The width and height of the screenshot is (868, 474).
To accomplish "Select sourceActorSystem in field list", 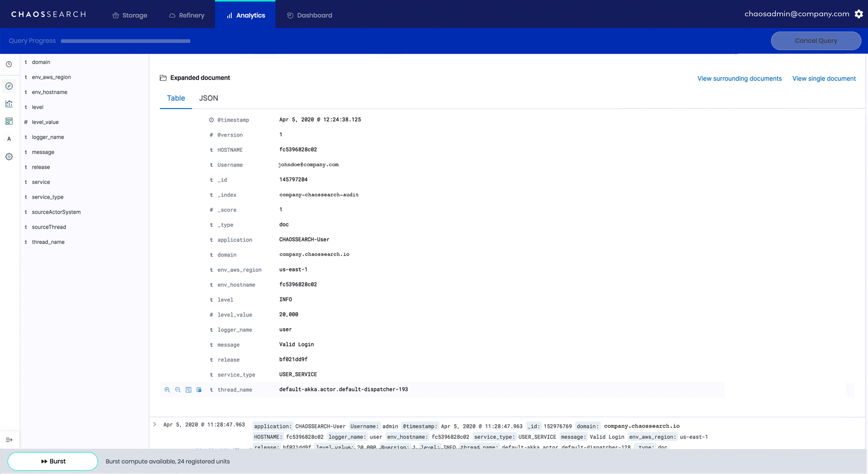I will coord(56,211).
